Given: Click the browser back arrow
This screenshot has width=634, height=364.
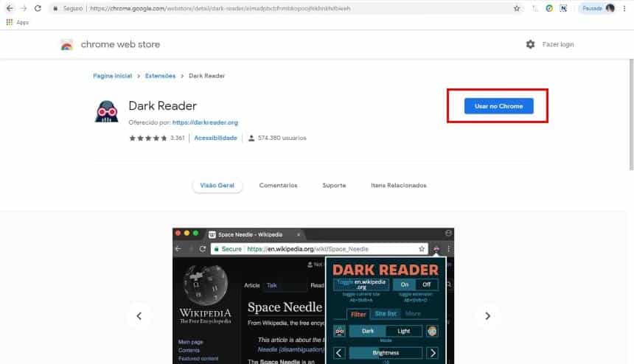Looking at the screenshot, I should point(10,8).
